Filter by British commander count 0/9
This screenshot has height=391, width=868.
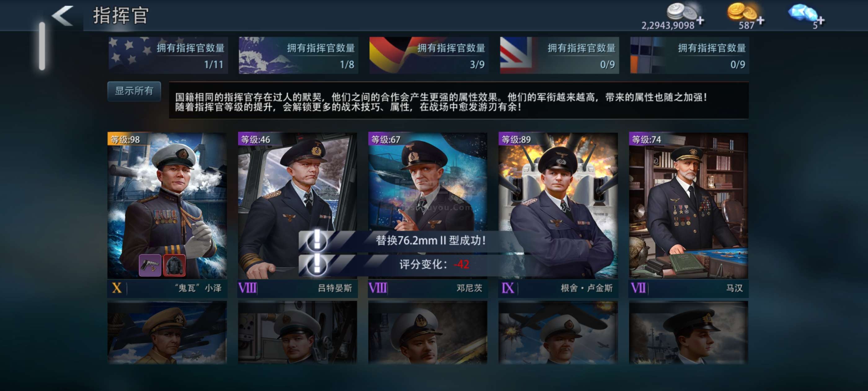pos(559,55)
